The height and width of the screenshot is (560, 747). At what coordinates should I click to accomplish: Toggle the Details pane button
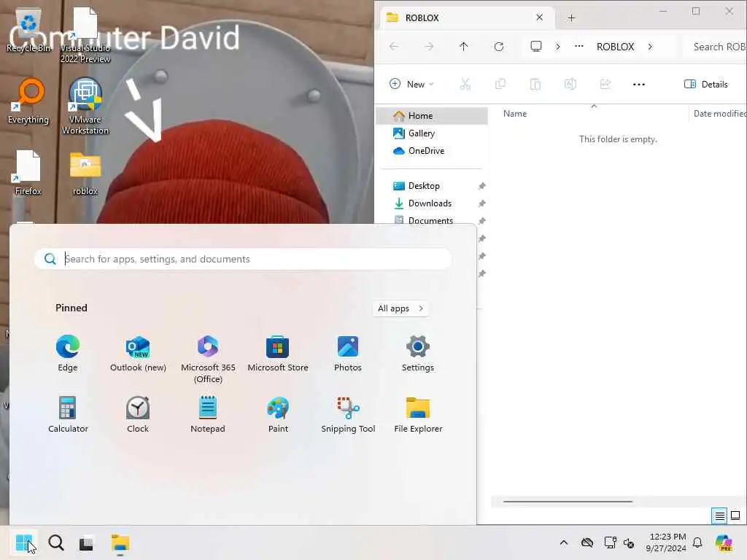pos(706,85)
